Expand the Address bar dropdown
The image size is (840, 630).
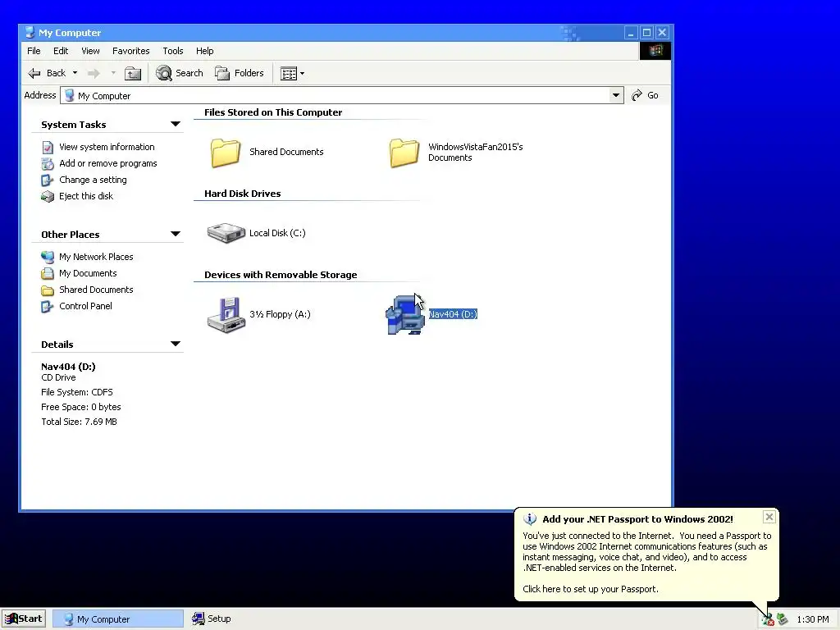[x=616, y=95]
